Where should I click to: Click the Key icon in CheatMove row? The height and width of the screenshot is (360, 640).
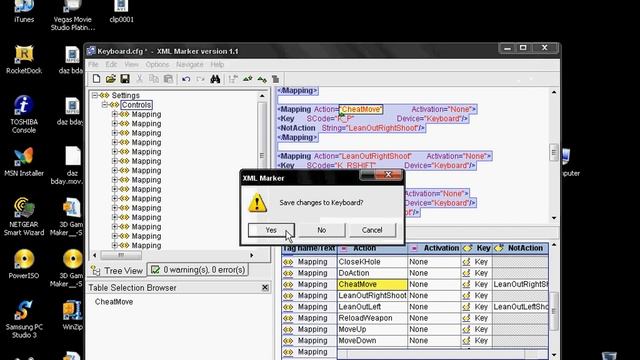coord(467,284)
